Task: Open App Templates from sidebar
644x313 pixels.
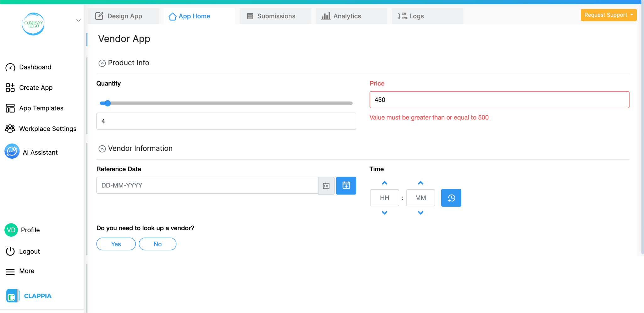Action: [x=41, y=108]
